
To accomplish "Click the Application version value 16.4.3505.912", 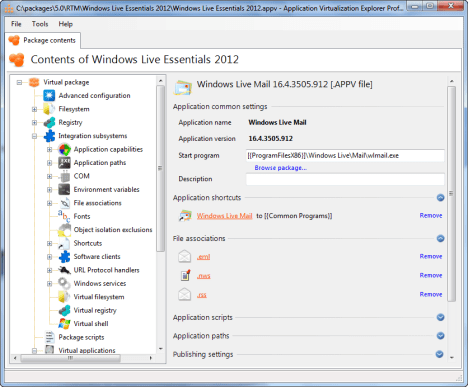I will click(x=270, y=139).
